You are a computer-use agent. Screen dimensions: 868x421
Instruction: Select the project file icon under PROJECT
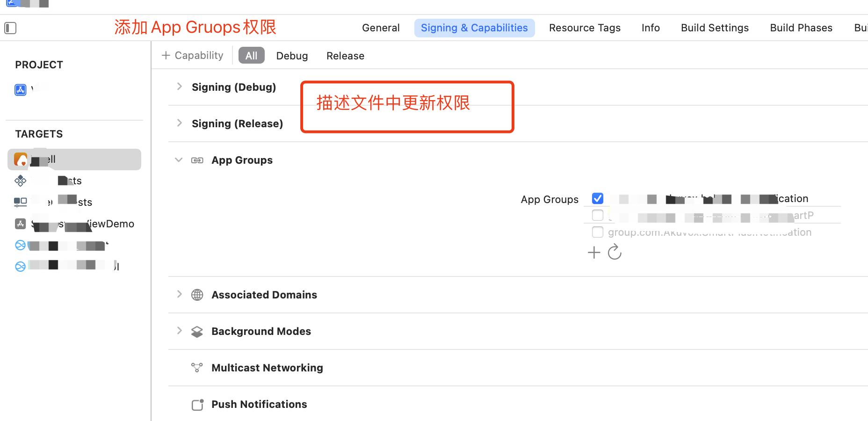point(21,89)
